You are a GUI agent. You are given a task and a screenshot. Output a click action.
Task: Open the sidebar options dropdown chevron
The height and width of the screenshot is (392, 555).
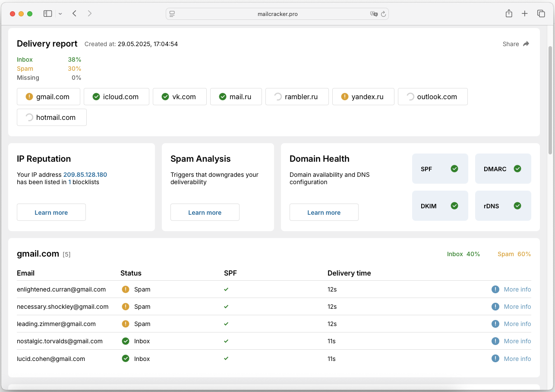(60, 14)
